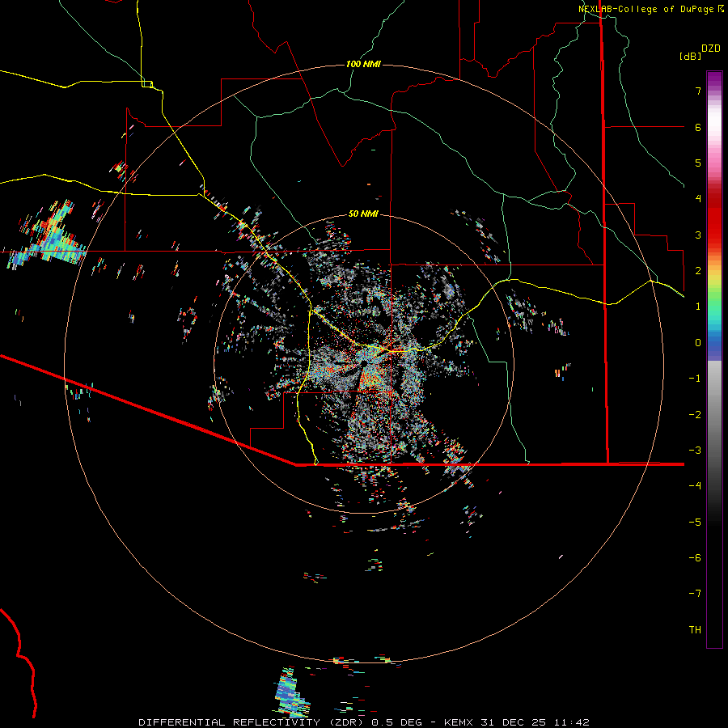The width and height of the screenshot is (728, 728).
Task: Click the KEMX 31 DEC 25 11:42 timestamp
Action: tap(517, 722)
